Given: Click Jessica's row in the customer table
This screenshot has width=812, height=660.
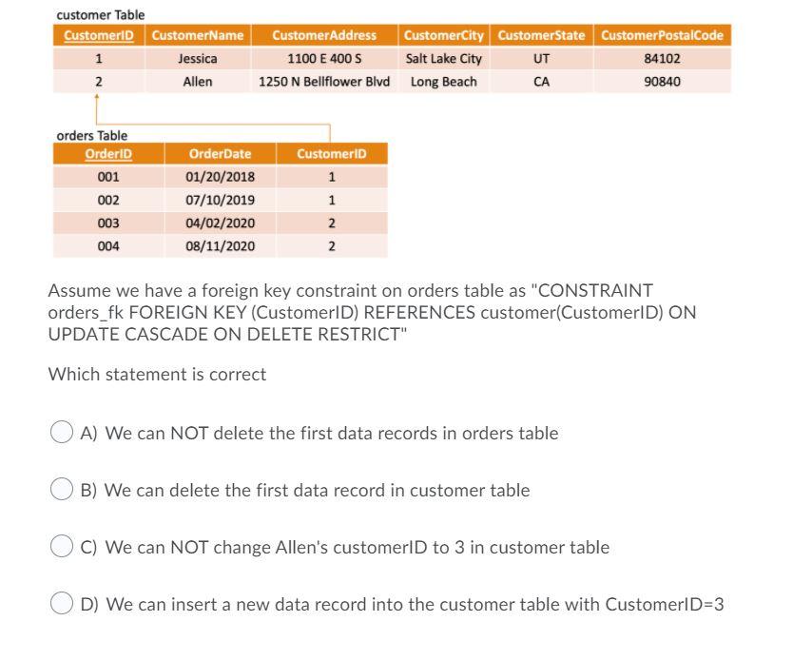Looking at the screenshot, I should (x=285, y=58).
